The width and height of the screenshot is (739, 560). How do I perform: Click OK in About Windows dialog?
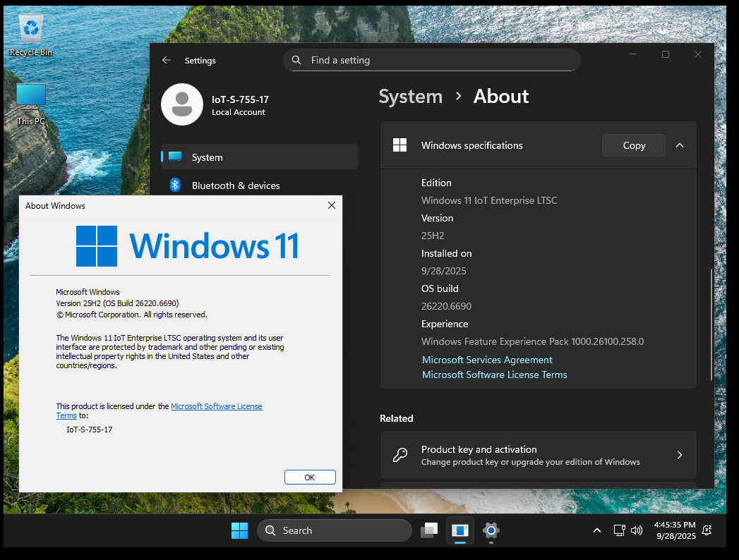(x=310, y=477)
